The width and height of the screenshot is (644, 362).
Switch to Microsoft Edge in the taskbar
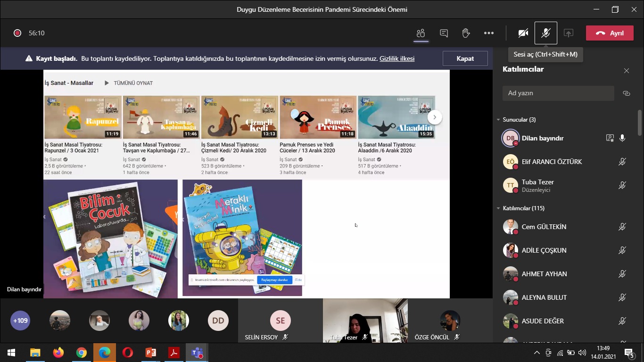104,353
